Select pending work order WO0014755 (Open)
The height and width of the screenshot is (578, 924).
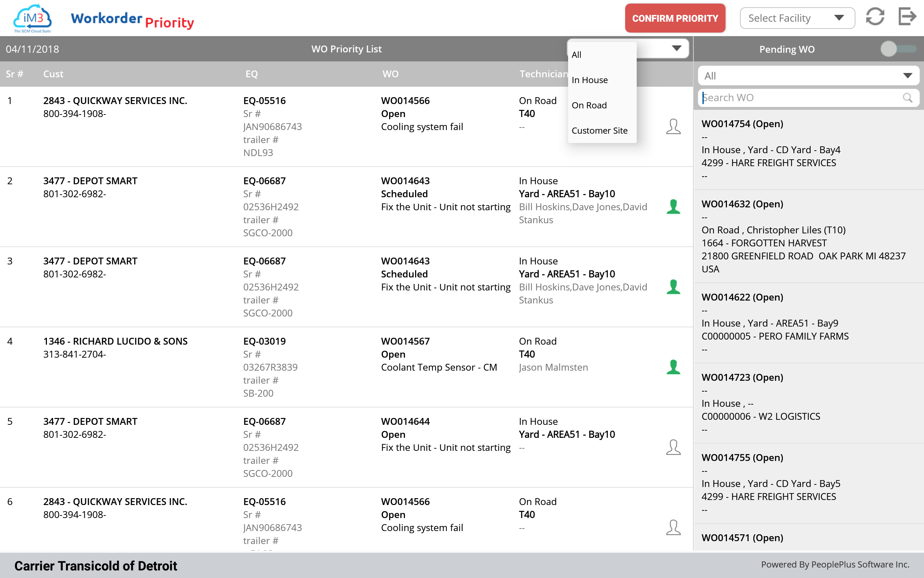(808, 484)
